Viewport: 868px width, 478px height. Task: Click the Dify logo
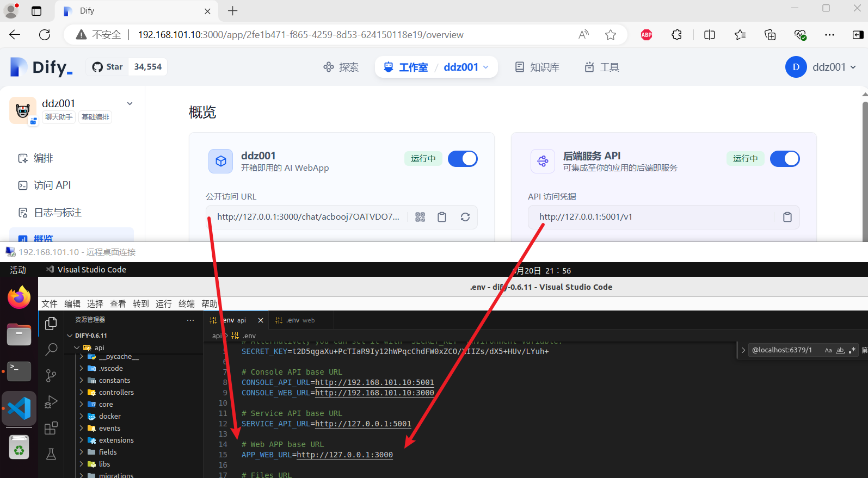click(x=41, y=67)
